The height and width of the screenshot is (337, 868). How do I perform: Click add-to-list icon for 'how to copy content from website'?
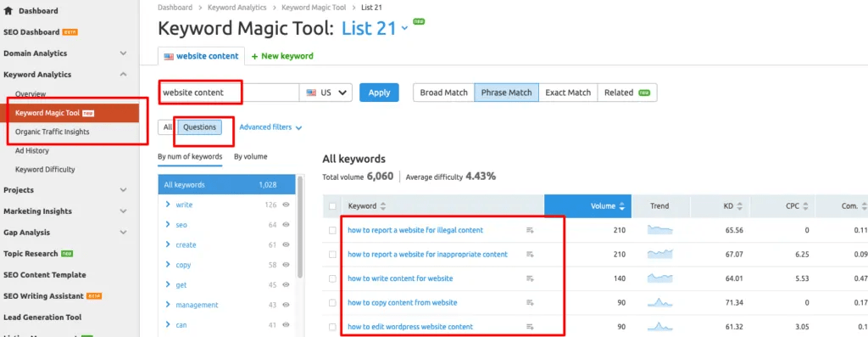point(530,303)
